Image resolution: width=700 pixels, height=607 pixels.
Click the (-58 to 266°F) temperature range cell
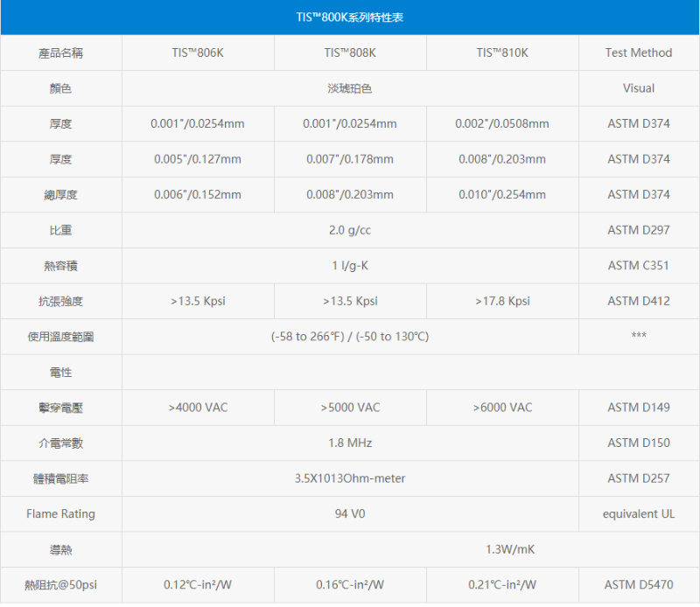coord(350,336)
